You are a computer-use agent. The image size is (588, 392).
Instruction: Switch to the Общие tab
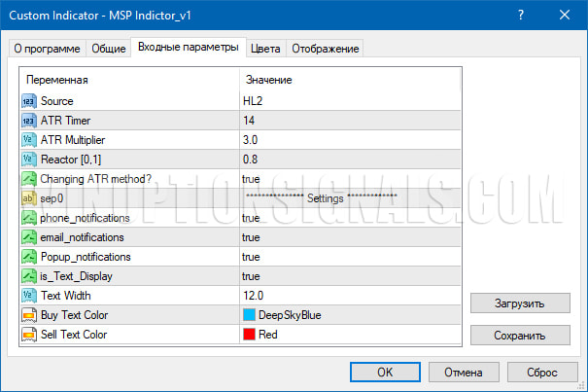pos(109,49)
